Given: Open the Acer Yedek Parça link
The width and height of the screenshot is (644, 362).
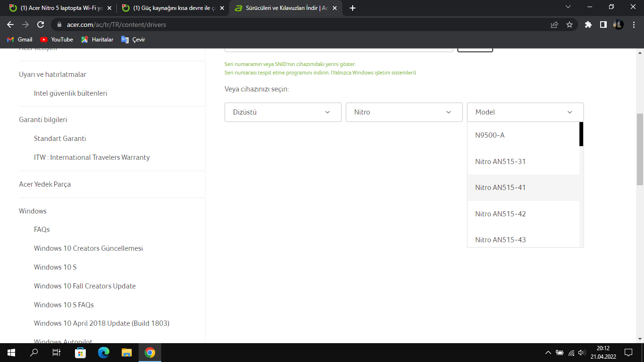Looking at the screenshot, I should (45, 184).
